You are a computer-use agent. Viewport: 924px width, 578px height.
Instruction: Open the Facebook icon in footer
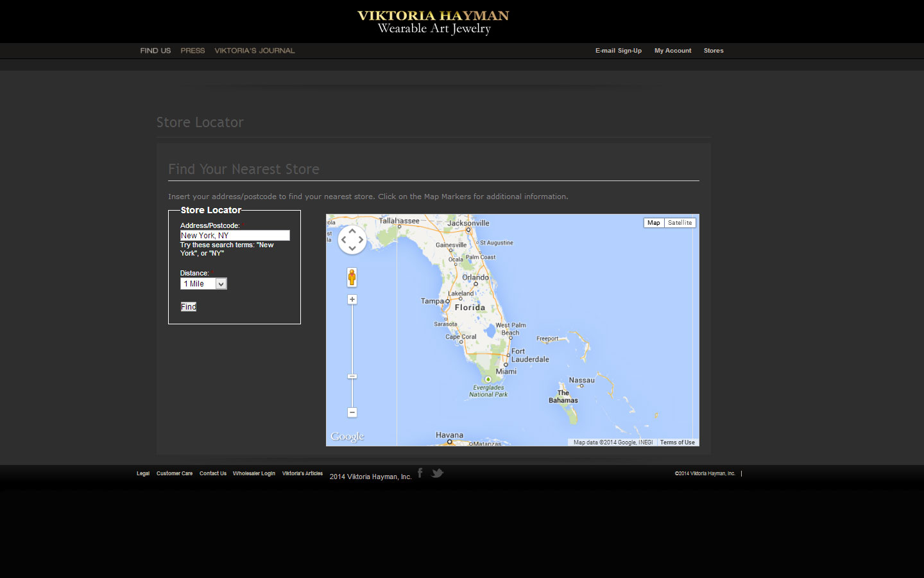[420, 473]
